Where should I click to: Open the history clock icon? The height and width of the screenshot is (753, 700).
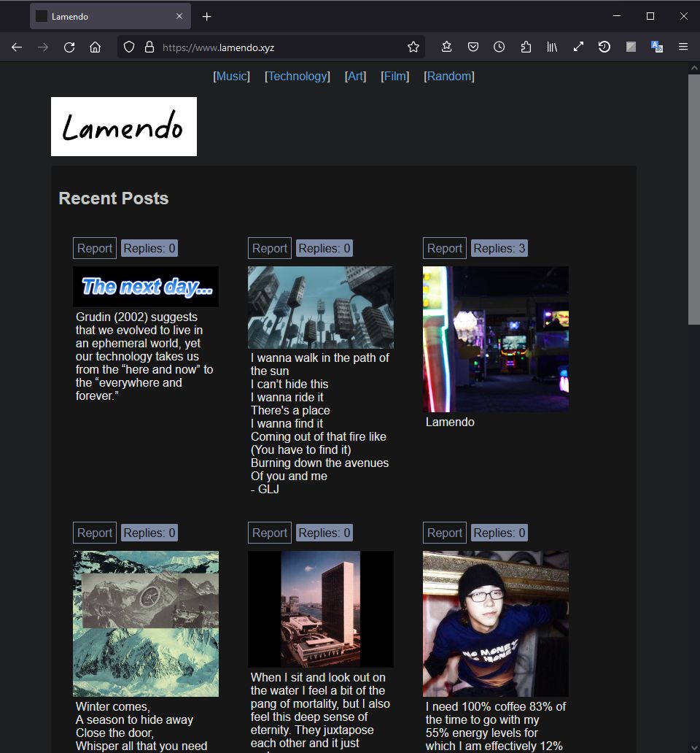click(x=499, y=47)
